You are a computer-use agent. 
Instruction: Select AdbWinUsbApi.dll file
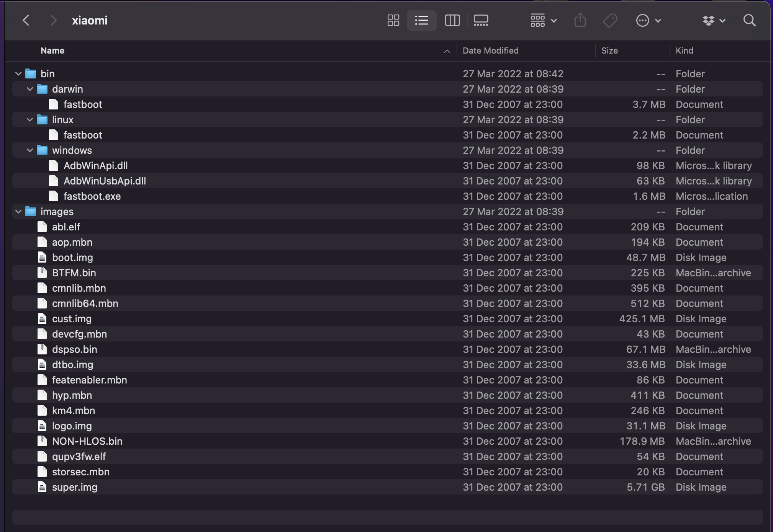click(x=387, y=181)
